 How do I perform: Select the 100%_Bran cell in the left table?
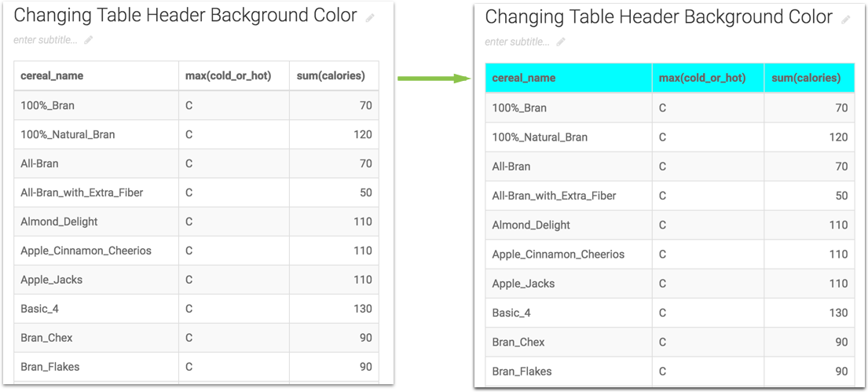tap(48, 105)
